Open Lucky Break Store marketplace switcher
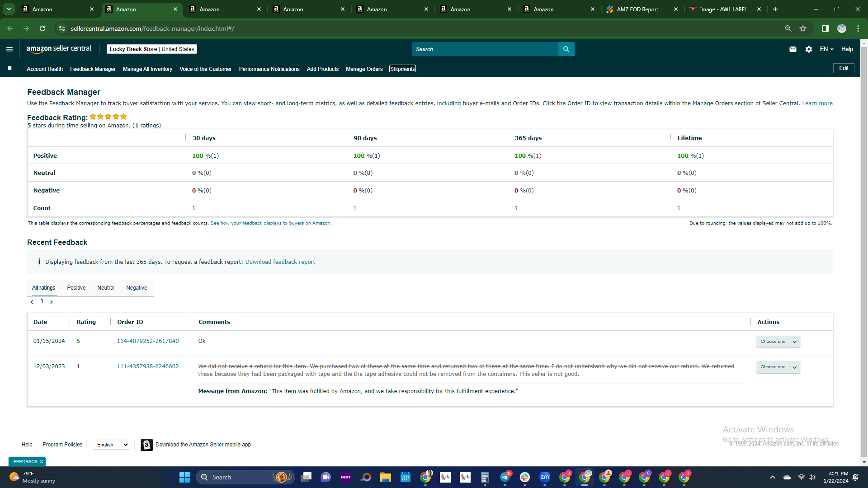Viewport: 868px width, 488px height. (x=152, y=49)
